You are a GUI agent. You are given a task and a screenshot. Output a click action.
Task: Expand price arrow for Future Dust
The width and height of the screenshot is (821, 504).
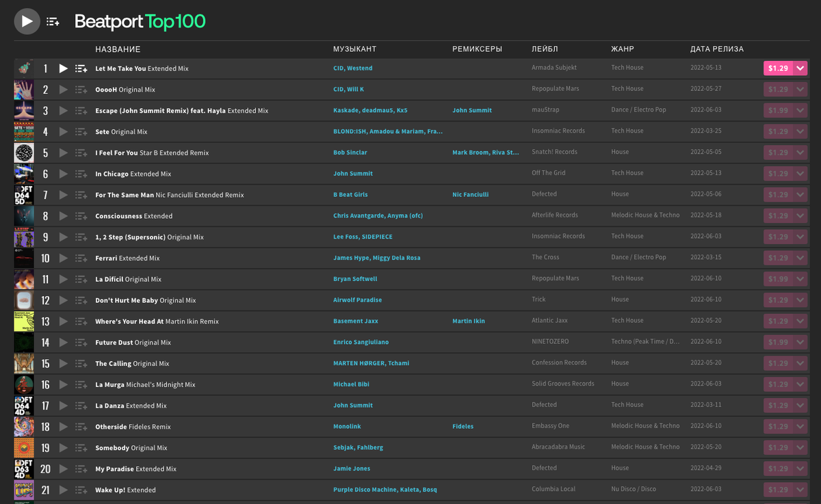tap(800, 343)
